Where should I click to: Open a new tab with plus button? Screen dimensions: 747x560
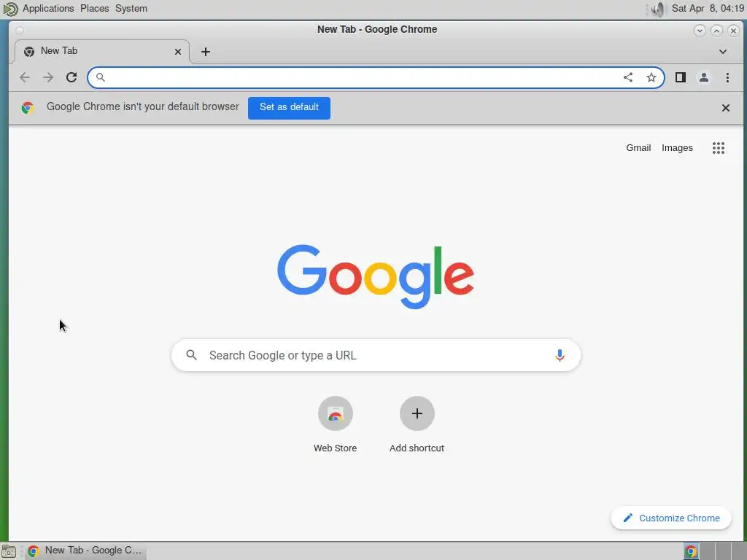(x=205, y=52)
